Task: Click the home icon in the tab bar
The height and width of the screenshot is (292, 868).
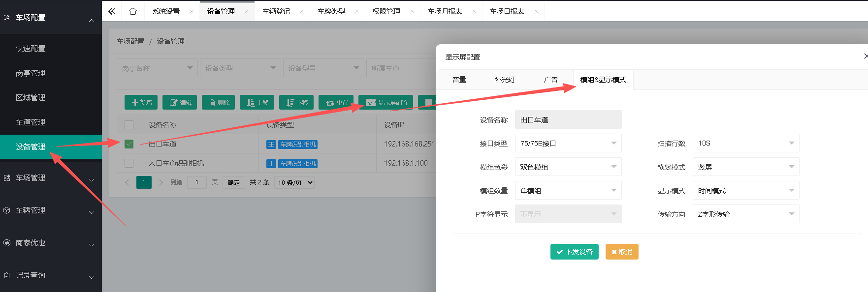Action: click(132, 11)
